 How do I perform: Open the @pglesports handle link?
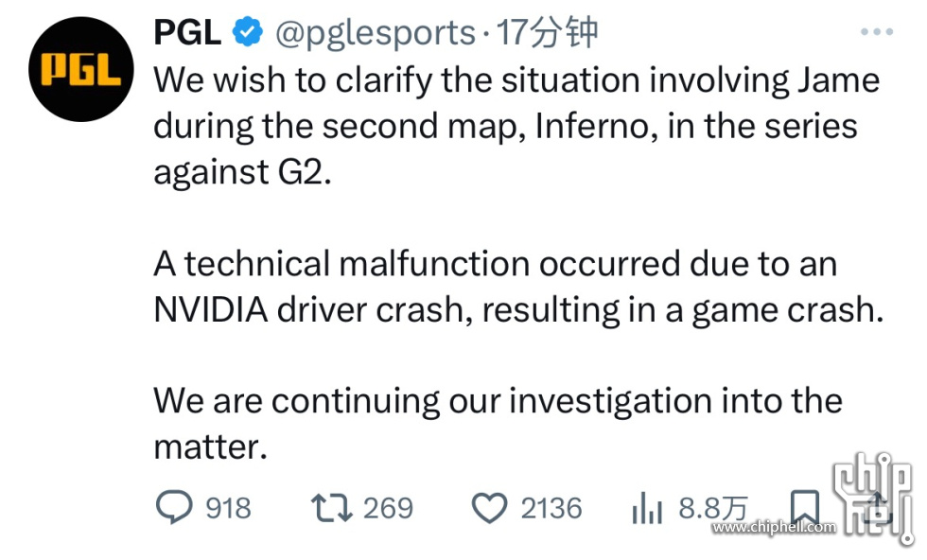tap(376, 33)
